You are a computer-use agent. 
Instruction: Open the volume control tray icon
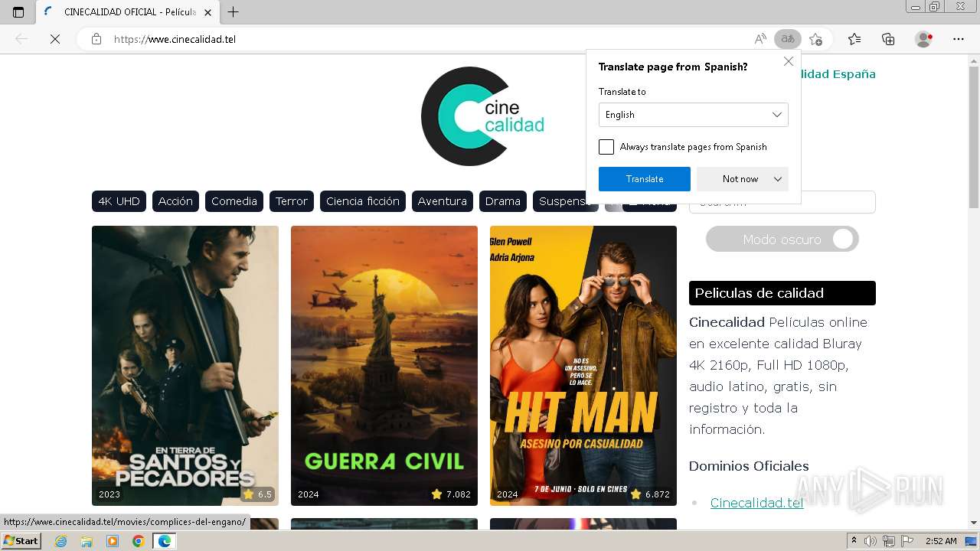(x=871, y=541)
